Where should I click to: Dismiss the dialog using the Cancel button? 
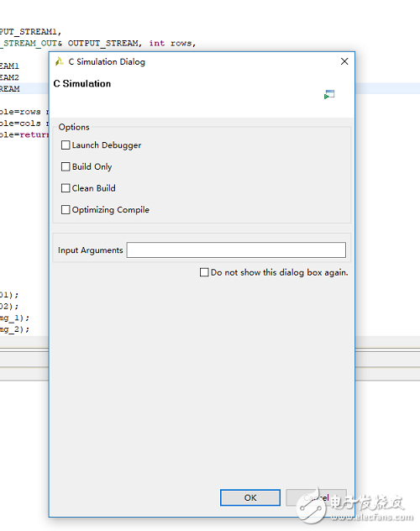click(316, 497)
